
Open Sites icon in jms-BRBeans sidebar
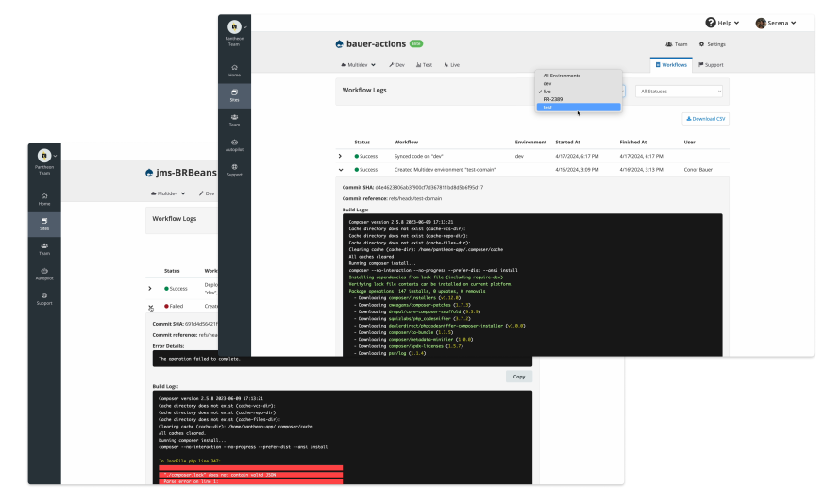tap(44, 221)
